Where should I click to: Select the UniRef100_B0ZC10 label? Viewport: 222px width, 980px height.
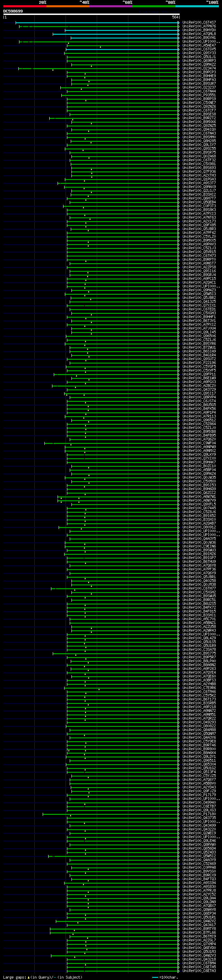point(199,466)
